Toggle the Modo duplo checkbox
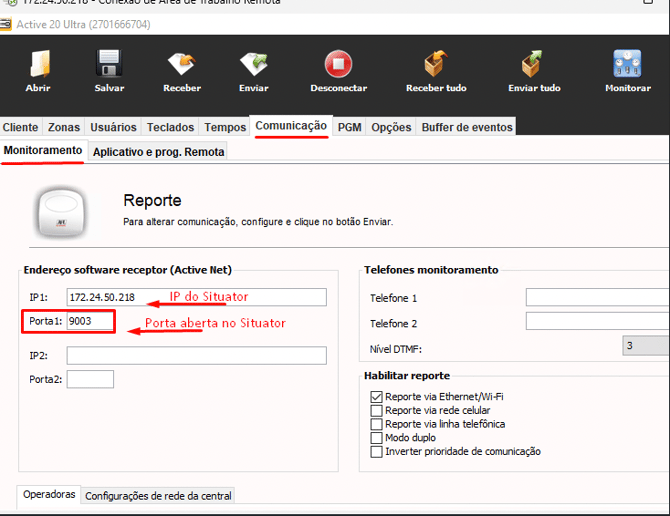 [377, 438]
